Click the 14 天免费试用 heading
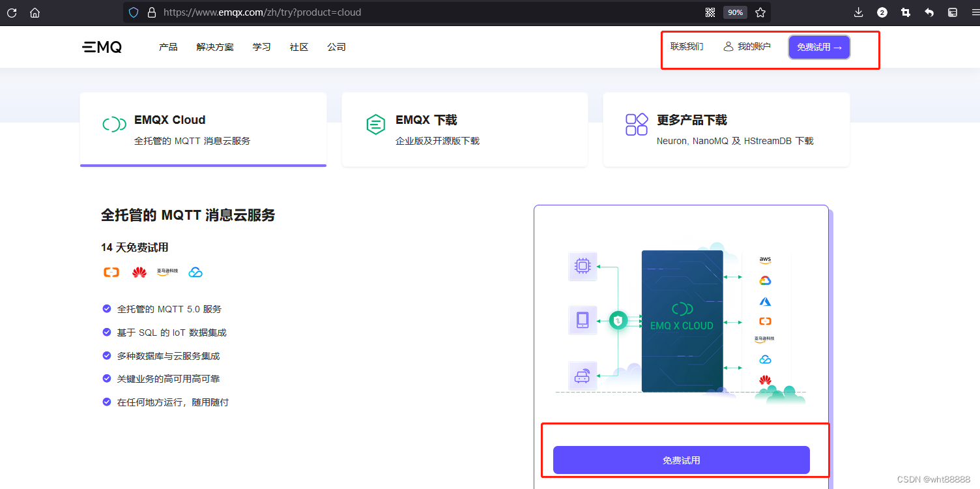The height and width of the screenshot is (489, 980). point(135,248)
